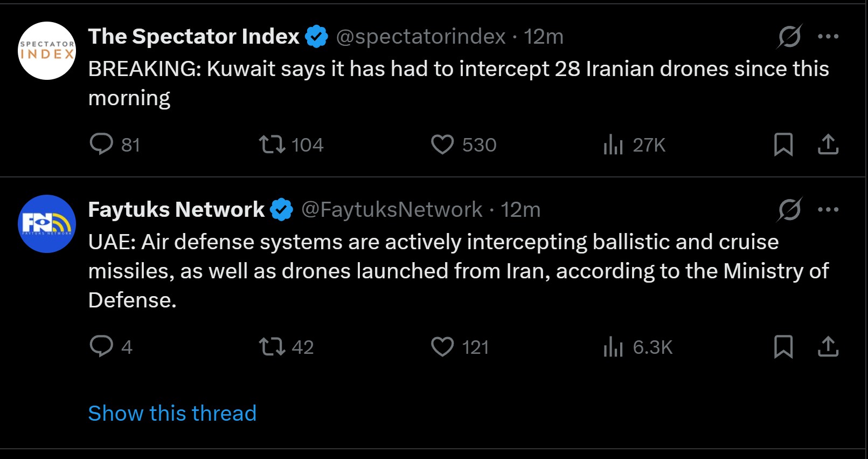Open The Spectator Index profile name
Viewport: 868px width, 459px height.
click(x=193, y=37)
